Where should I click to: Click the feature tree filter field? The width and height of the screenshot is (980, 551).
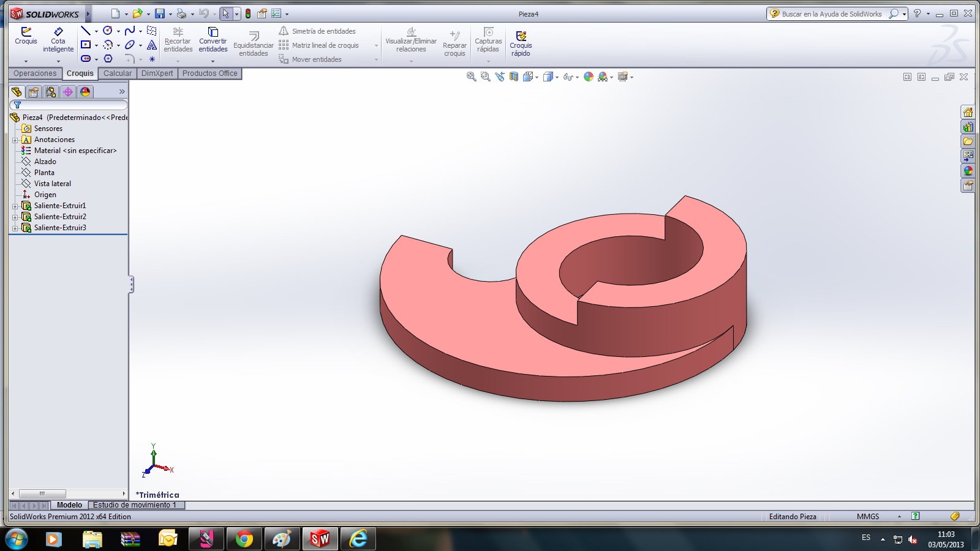click(x=69, y=105)
